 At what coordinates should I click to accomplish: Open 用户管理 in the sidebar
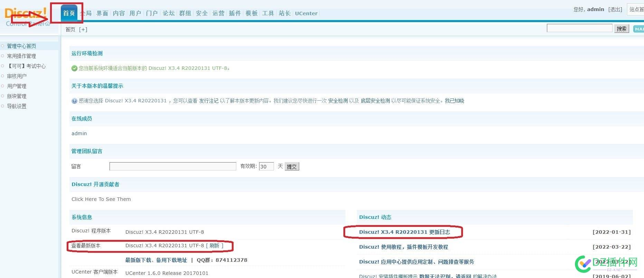(x=17, y=86)
